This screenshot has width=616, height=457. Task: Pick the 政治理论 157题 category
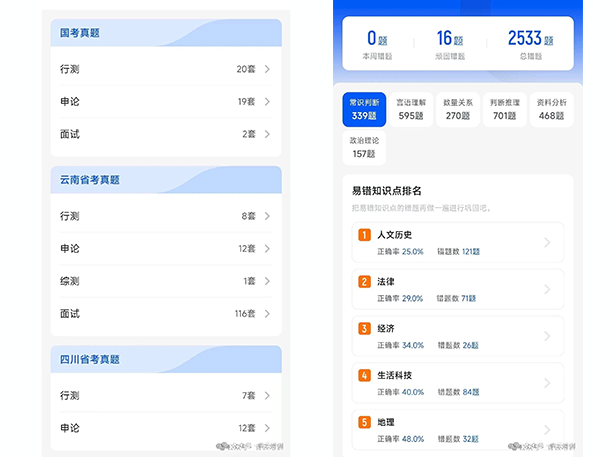pyautogui.click(x=364, y=148)
